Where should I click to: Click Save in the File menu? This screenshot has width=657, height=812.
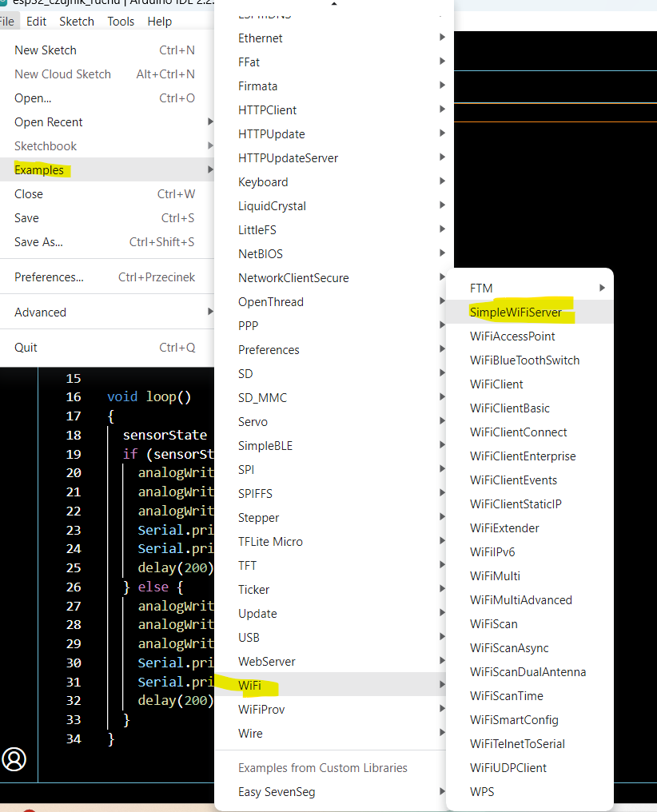107,218
